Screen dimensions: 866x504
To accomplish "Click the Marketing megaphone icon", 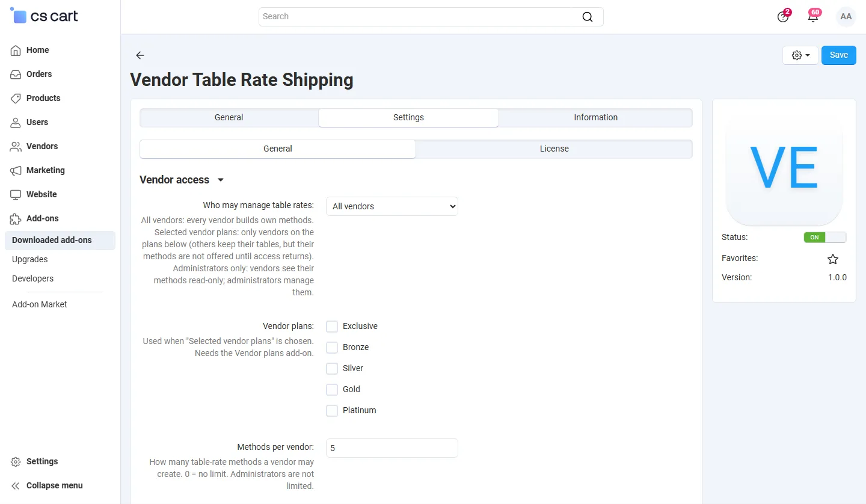I will (16, 171).
